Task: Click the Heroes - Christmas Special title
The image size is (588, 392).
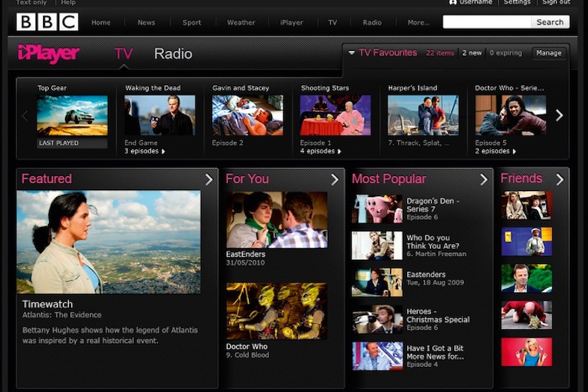Action: [x=438, y=315]
